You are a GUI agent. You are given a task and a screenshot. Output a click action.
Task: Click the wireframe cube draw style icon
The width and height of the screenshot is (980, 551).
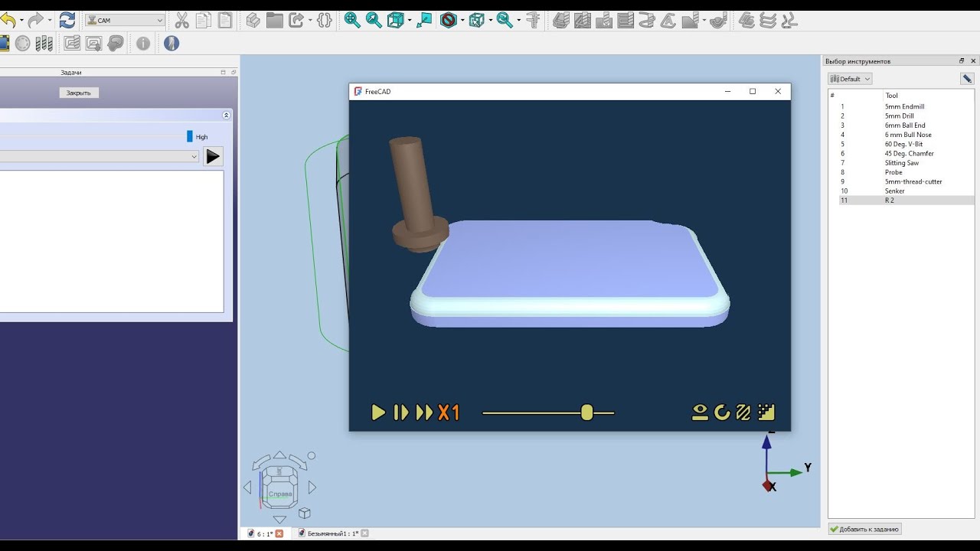tap(396, 21)
